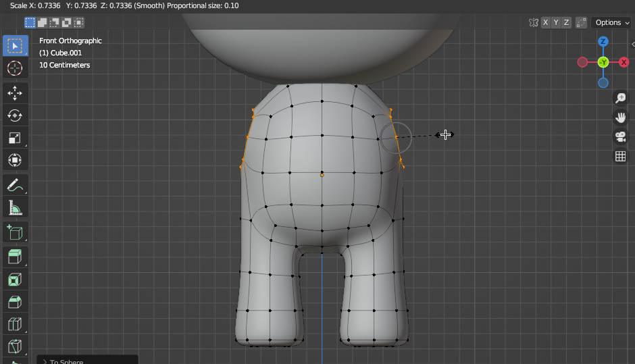Select the Knife tool
Viewport: 635px width, 364px height.
(x=15, y=346)
